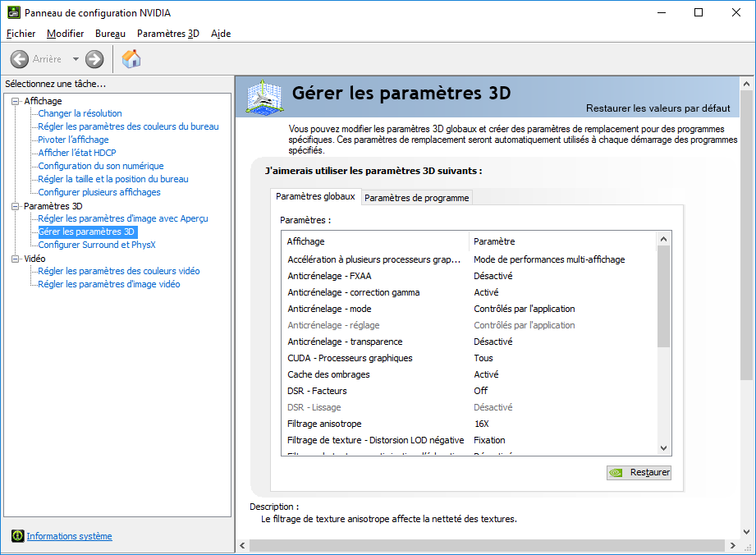This screenshot has width=756, height=555.
Task: Collapse the Vidéo tree node
Action: [x=16, y=259]
